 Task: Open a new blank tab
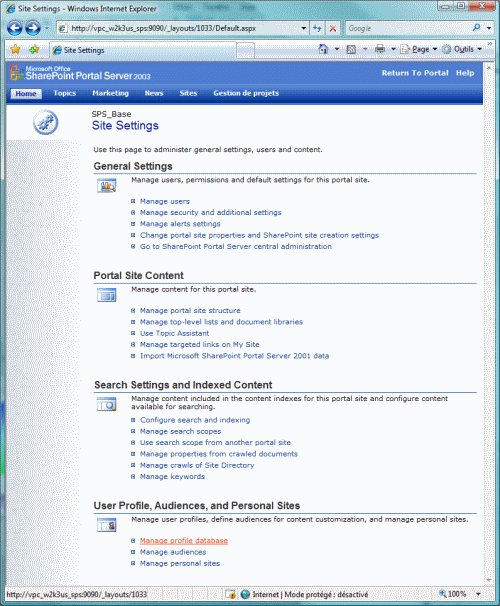tap(245, 50)
